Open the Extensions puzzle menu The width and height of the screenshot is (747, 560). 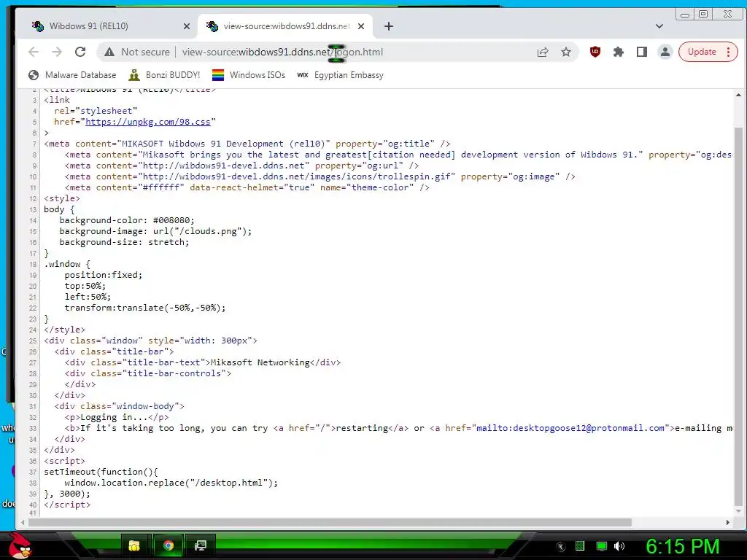coord(619,52)
